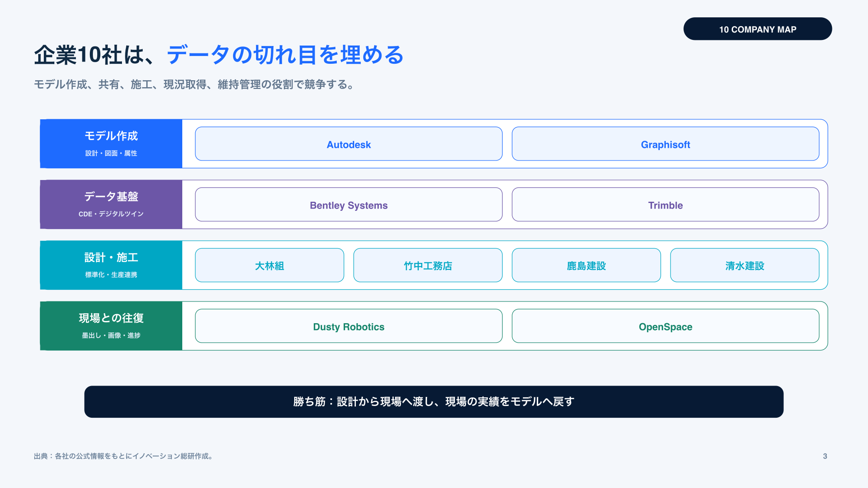
Task: Open the Bentley Systems card
Action: (349, 204)
